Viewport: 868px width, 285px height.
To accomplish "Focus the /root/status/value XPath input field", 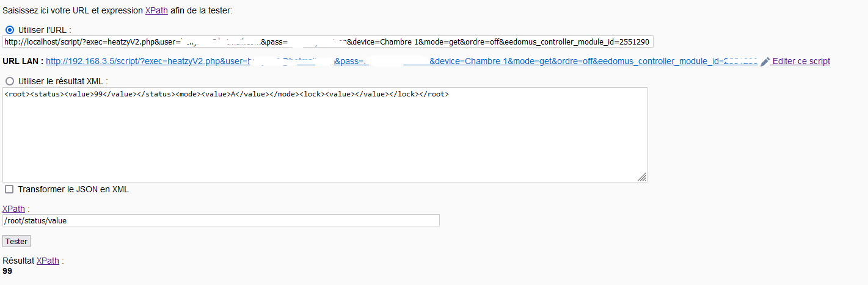I will pyautogui.click(x=221, y=220).
